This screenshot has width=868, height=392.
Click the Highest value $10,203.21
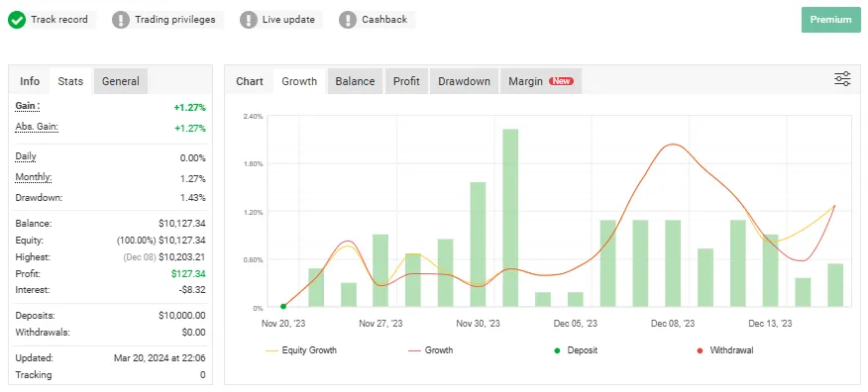pyautogui.click(x=182, y=257)
